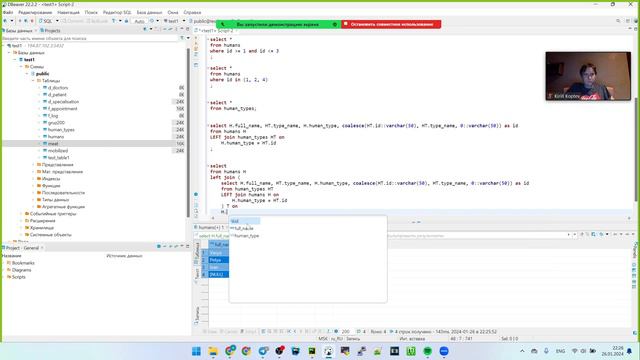Open the Редактор SQL menu
Viewport: 640px width, 360px height.
(x=117, y=13)
